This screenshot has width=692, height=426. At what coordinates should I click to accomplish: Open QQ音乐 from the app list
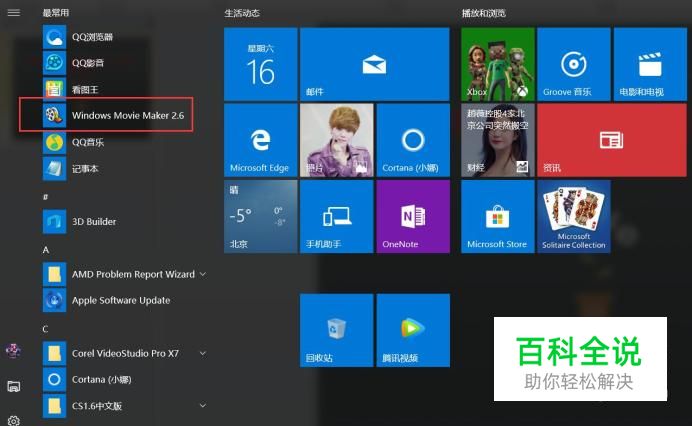[x=126, y=142]
